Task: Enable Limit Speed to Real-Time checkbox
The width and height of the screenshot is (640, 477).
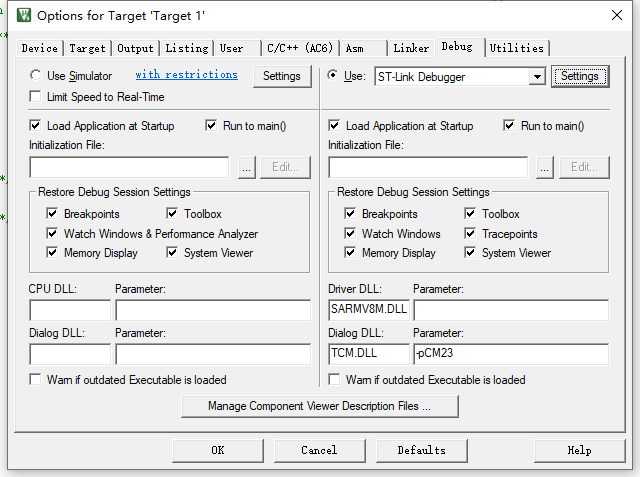Action: pos(36,97)
